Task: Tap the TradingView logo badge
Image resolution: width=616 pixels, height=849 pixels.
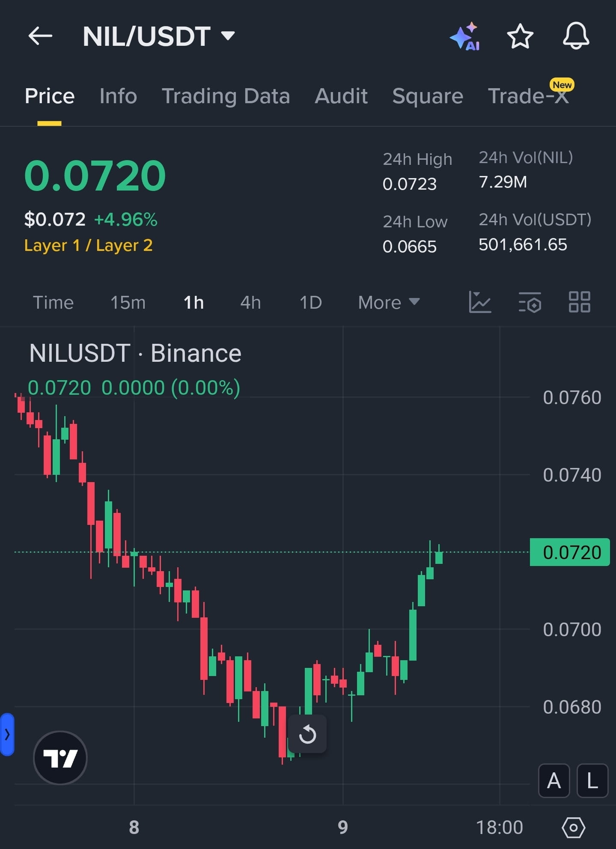Action: point(60,758)
